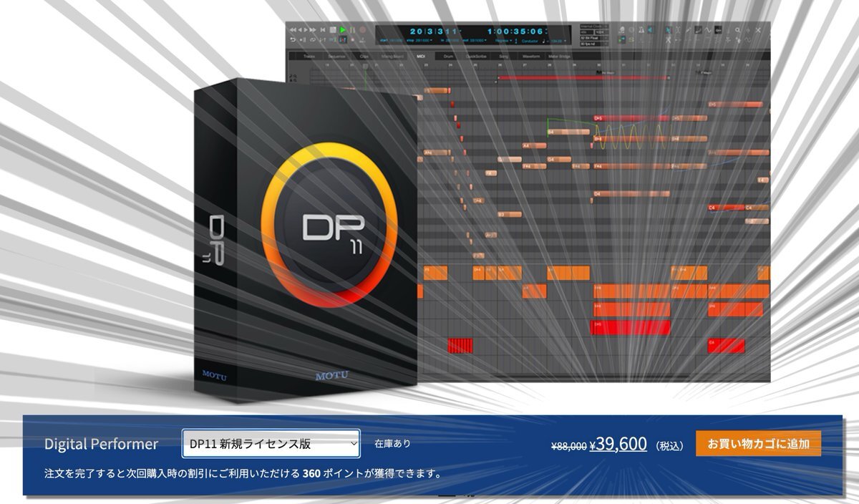Click the green Play transport button
Image resolution: width=859 pixels, height=504 pixels.
pyautogui.click(x=343, y=30)
